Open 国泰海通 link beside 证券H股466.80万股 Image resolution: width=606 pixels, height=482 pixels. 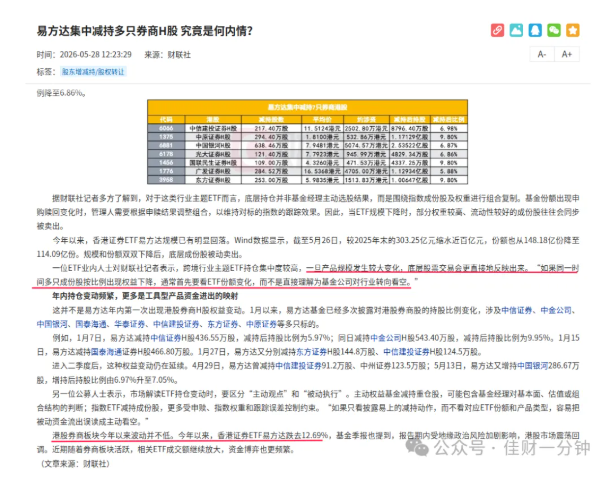pyautogui.click(x=106, y=352)
